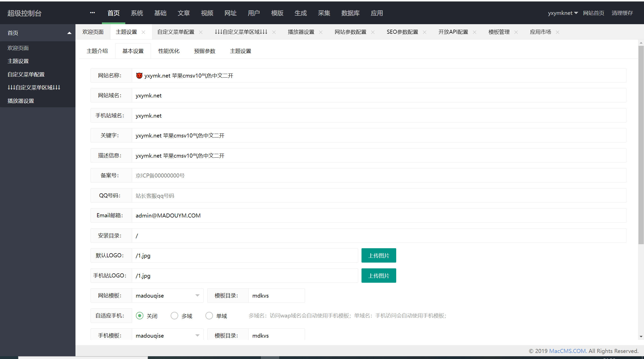Viewport: 644px width, 359px height.
Task: Close the 开放API配置 tab
Action: pyautogui.click(x=474, y=32)
